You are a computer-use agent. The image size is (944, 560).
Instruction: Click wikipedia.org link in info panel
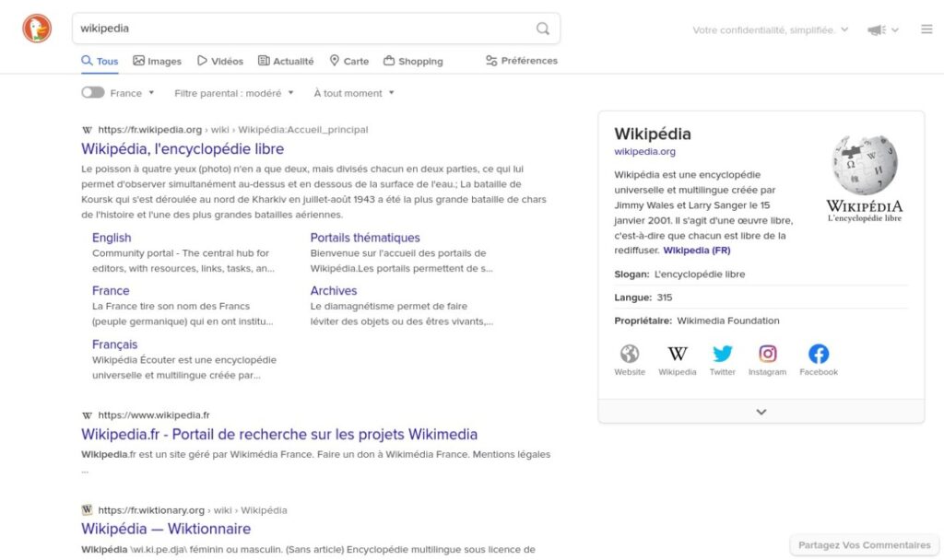[644, 152]
